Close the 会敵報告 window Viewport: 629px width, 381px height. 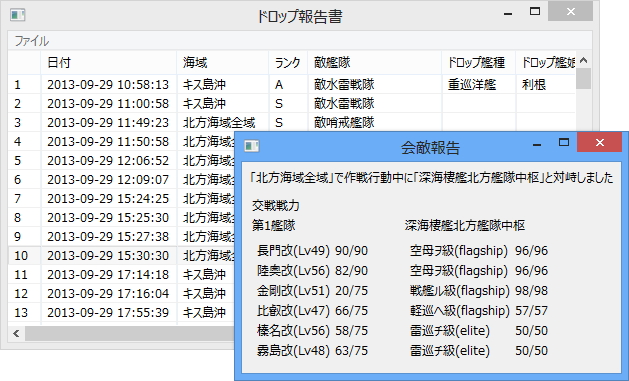[599, 142]
